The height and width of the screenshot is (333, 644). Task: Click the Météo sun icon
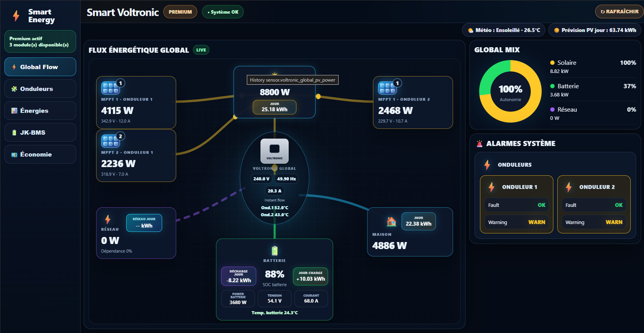[470, 30]
